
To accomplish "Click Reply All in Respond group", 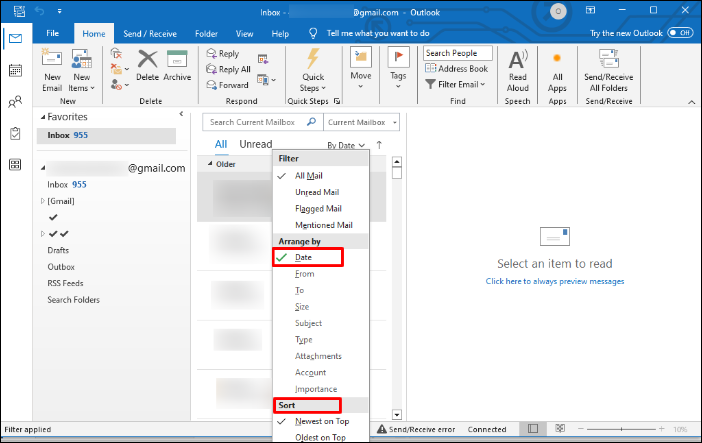I will pos(228,69).
